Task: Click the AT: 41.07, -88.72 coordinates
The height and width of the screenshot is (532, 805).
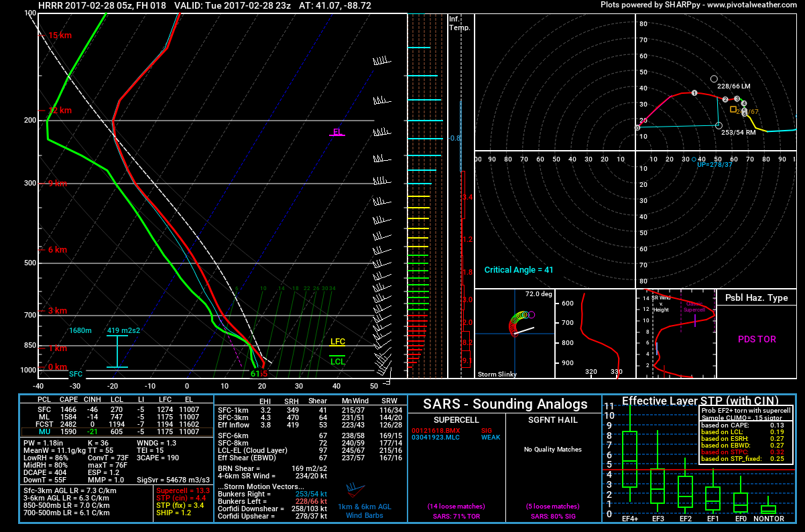Action: click(335, 5)
